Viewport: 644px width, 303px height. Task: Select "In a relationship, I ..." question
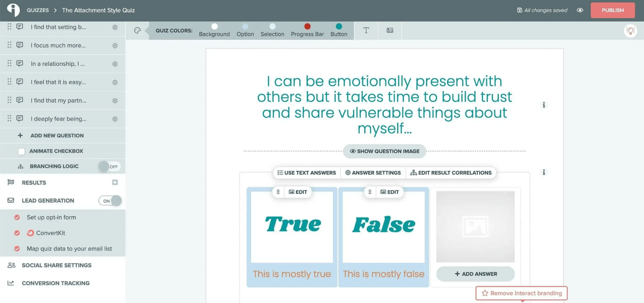coord(58,64)
